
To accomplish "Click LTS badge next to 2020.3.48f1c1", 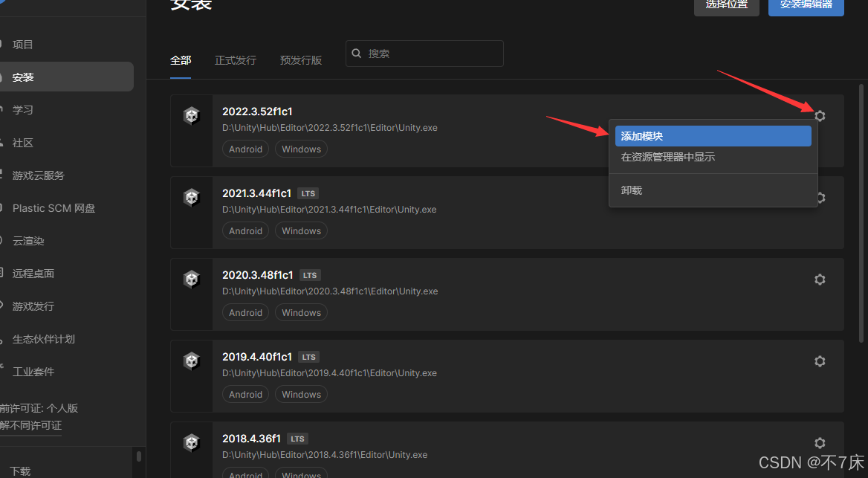I will [310, 275].
